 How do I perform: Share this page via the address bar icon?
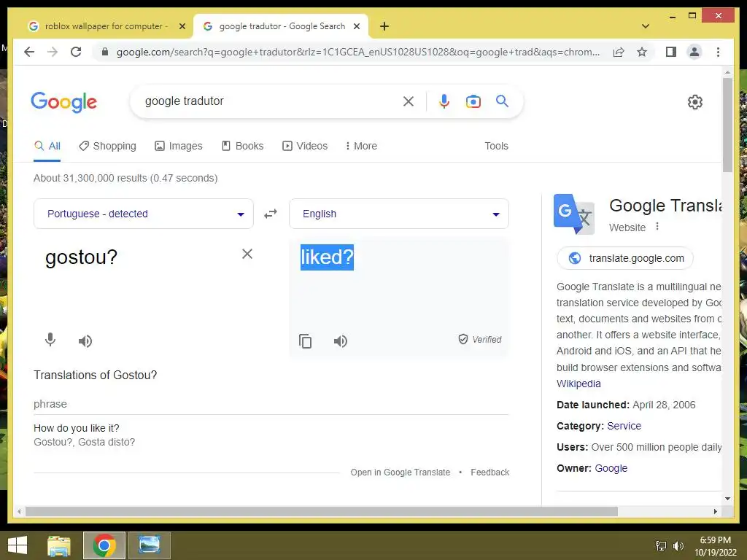[x=619, y=52]
